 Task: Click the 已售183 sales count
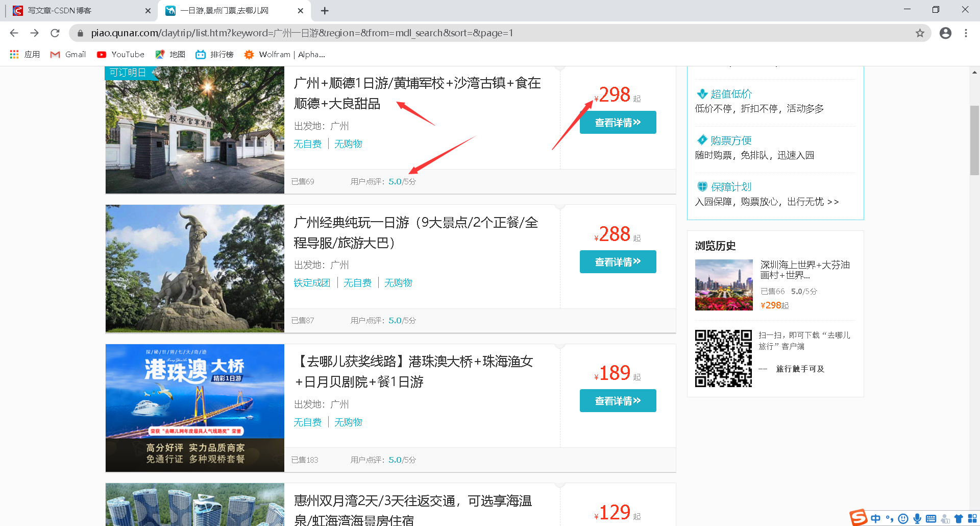coord(305,460)
